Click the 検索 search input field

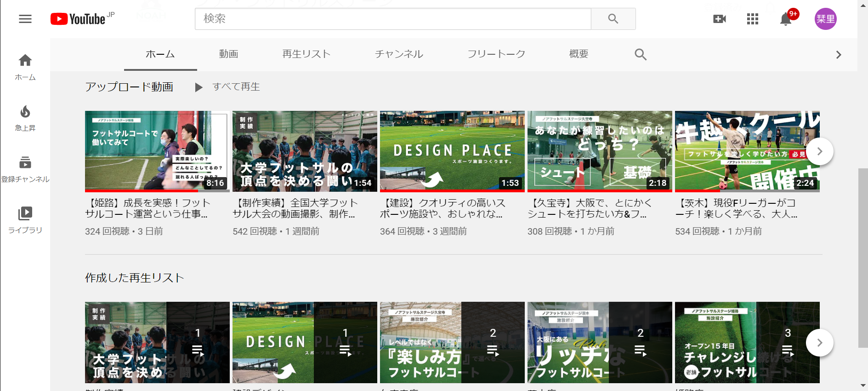[393, 19]
